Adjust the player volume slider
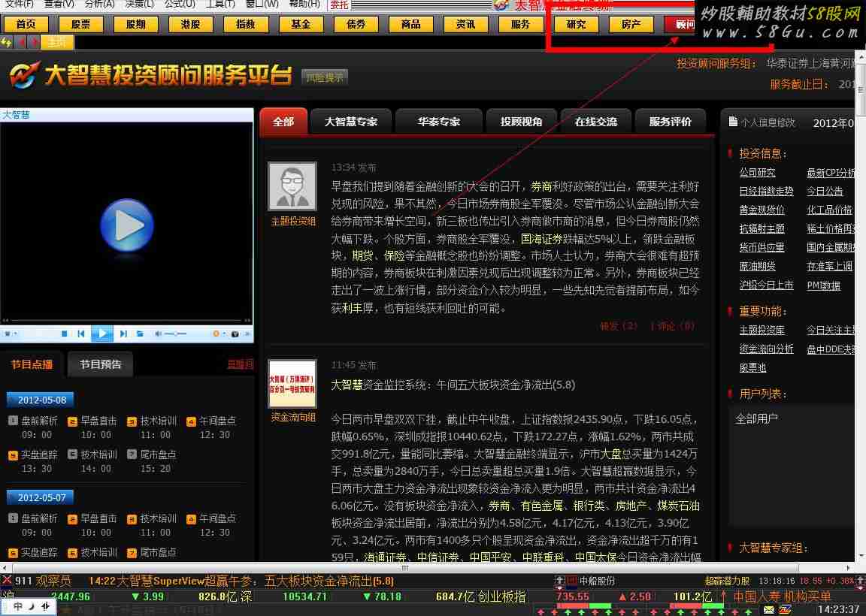This screenshot has width=866, height=616. pyautogui.click(x=175, y=334)
